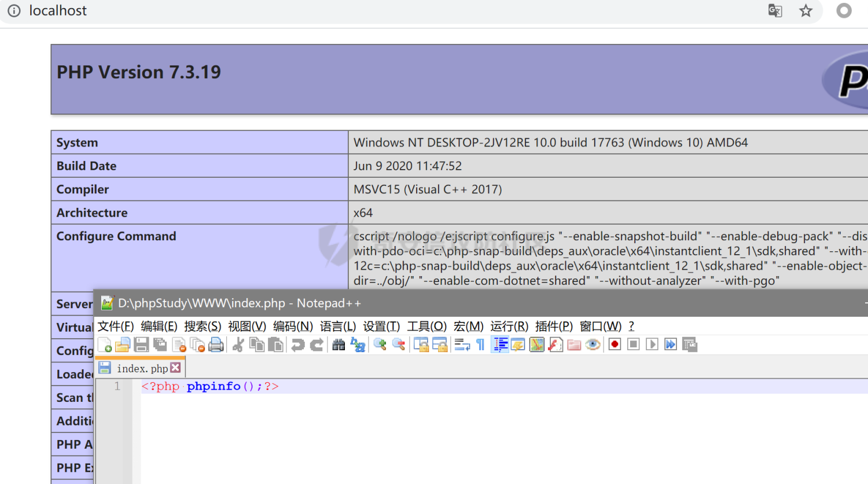Expand the 语言(L) language menu

pos(338,327)
